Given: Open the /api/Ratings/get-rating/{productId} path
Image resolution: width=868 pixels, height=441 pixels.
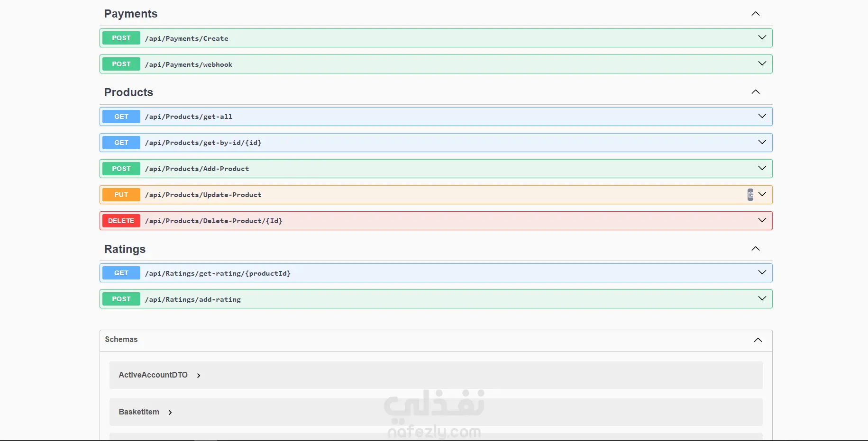Looking at the screenshot, I should pos(218,273).
